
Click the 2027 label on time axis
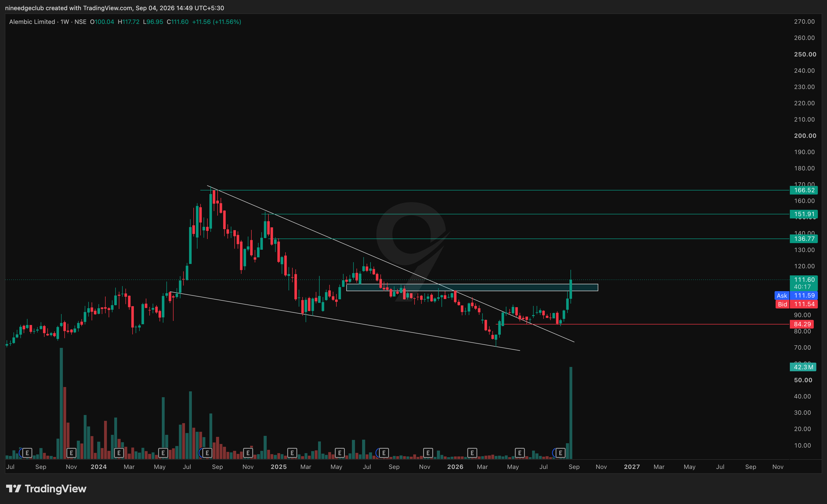pyautogui.click(x=632, y=467)
